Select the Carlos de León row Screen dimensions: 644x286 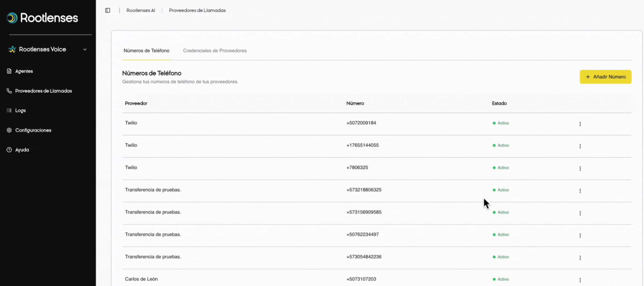pyautogui.click(x=141, y=279)
